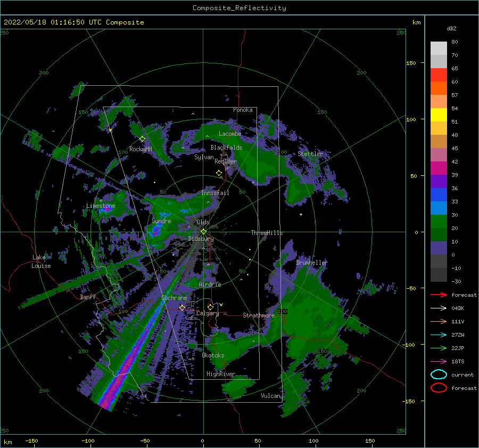
Task: Pick the yellow 51-54 dBZ color swatch
Action: (439, 115)
